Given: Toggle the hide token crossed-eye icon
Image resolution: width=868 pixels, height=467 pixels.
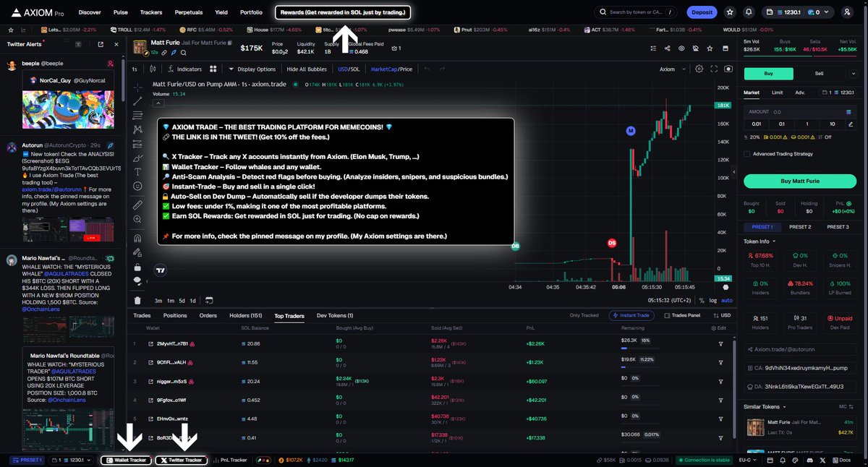Looking at the screenshot, I should 697,48.
